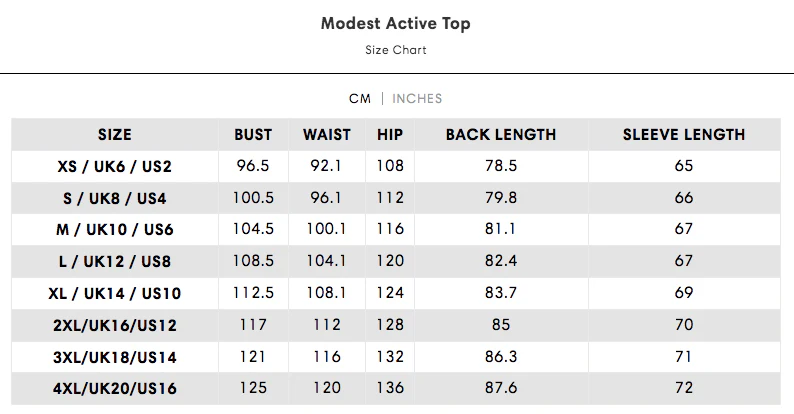794x414 pixels.
Task: Switch to the INCHES unit tab
Action: [x=417, y=99]
